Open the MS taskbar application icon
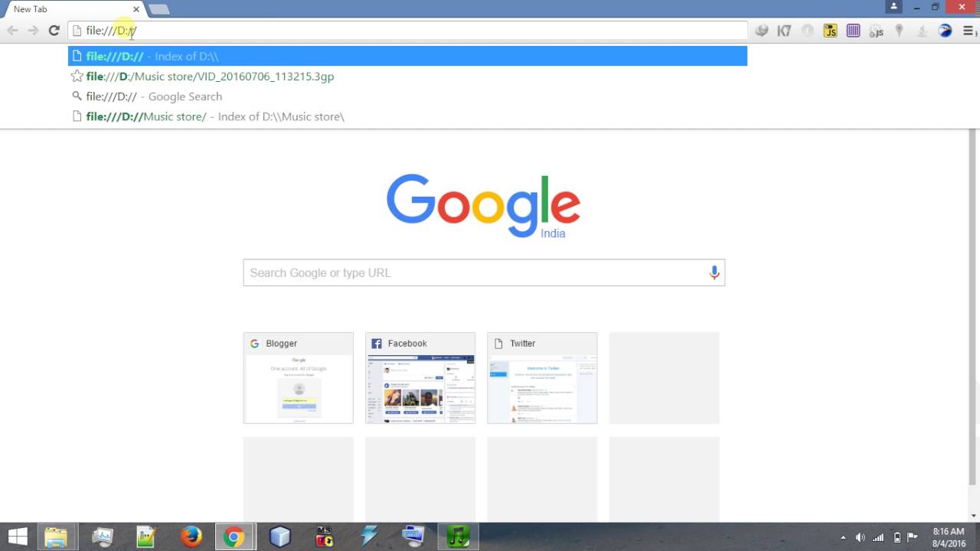The height and width of the screenshot is (551, 980). 325,536
